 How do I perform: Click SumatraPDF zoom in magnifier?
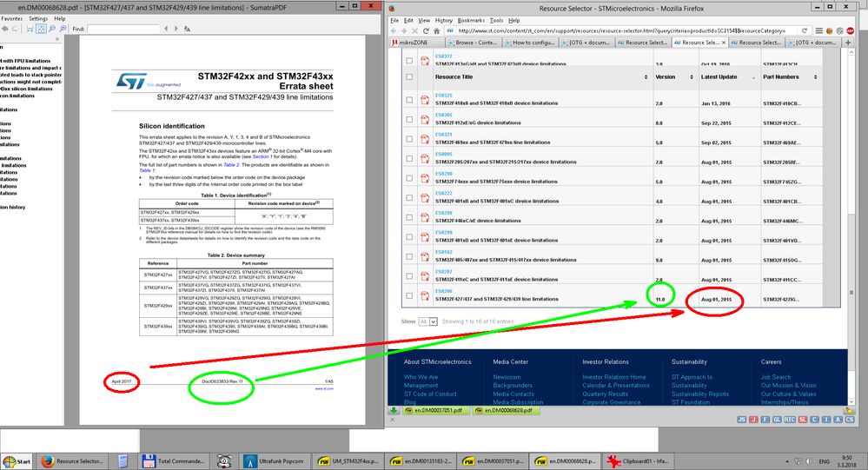click(63, 29)
